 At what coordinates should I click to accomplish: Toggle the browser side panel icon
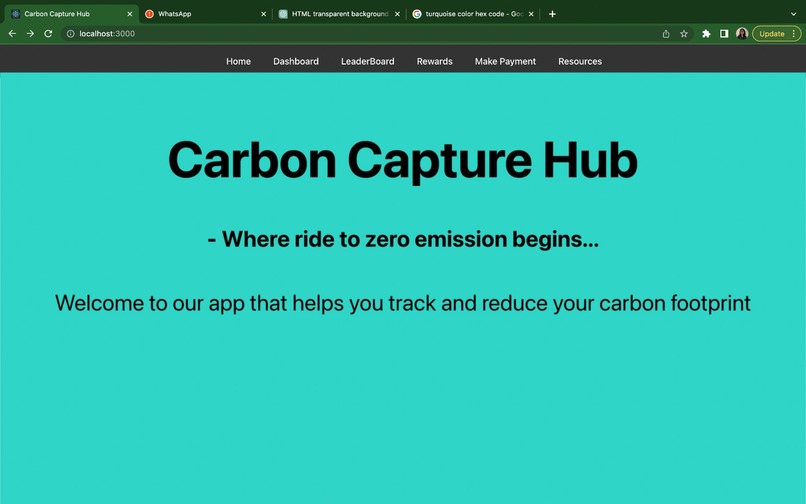point(724,33)
